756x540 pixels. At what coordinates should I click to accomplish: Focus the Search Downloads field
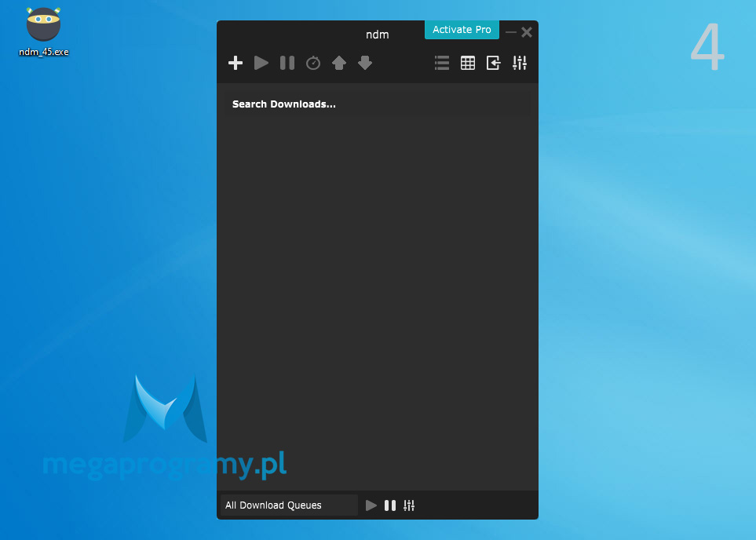coord(378,104)
